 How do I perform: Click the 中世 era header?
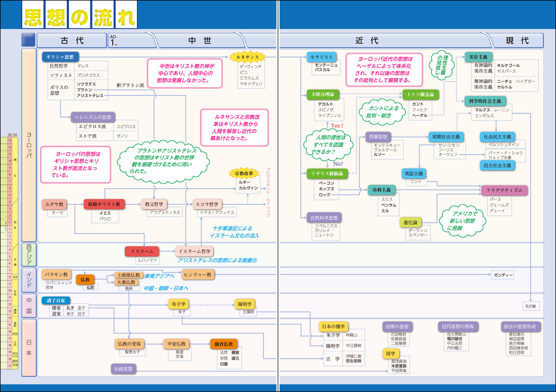tap(200, 40)
